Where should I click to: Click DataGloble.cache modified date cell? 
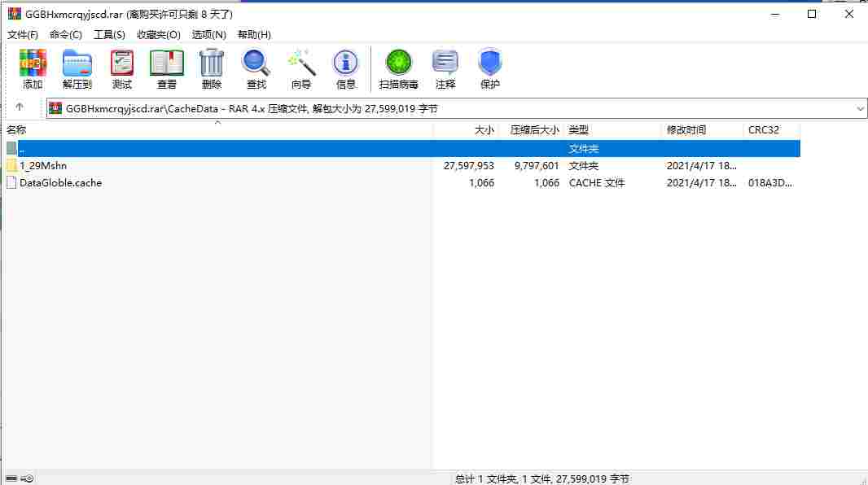701,182
